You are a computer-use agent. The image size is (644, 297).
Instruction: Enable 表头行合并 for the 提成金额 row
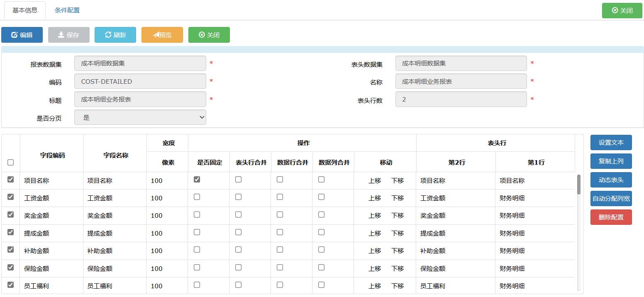[x=238, y=233]
